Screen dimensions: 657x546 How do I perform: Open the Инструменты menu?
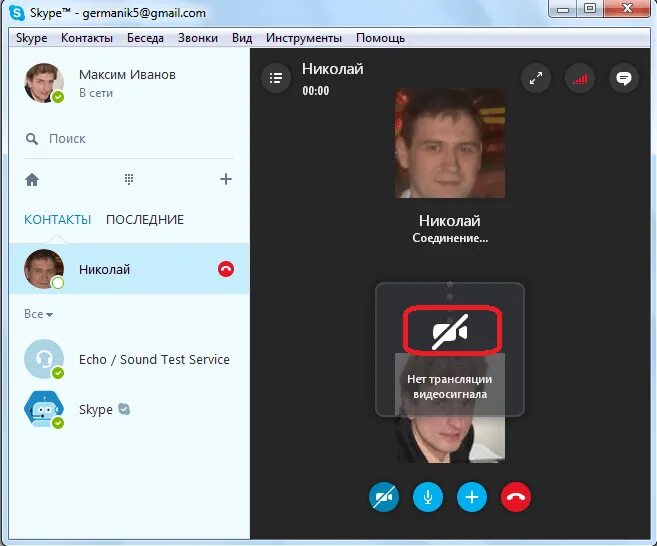(x=304, y=38)
